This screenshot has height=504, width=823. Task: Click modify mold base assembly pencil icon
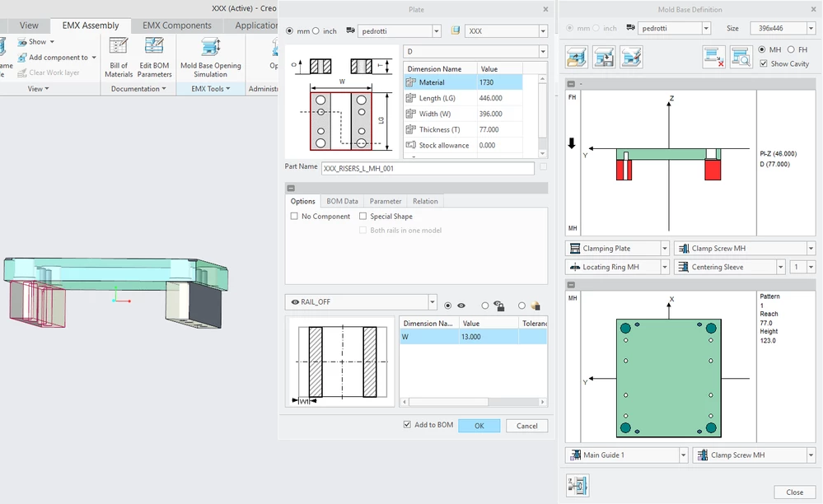(x=631, y=57)
